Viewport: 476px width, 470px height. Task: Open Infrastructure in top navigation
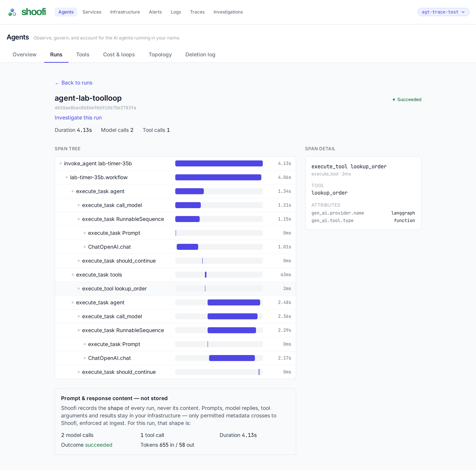[x=125, y=12]
